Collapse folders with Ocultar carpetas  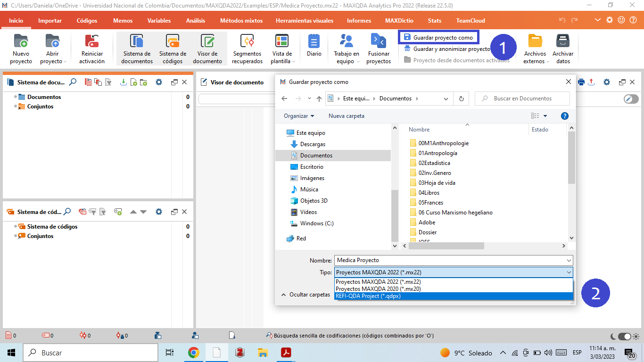coord(305,295)
